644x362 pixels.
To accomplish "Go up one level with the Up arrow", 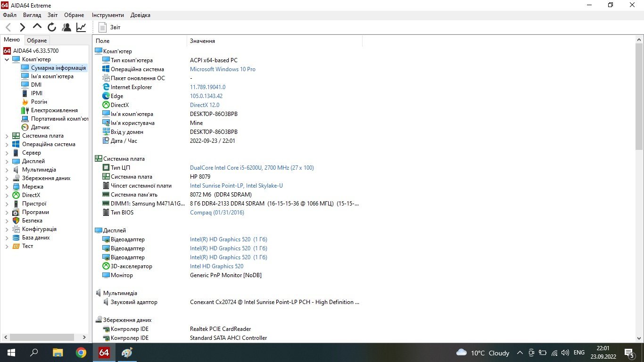I will coord(37,27).
